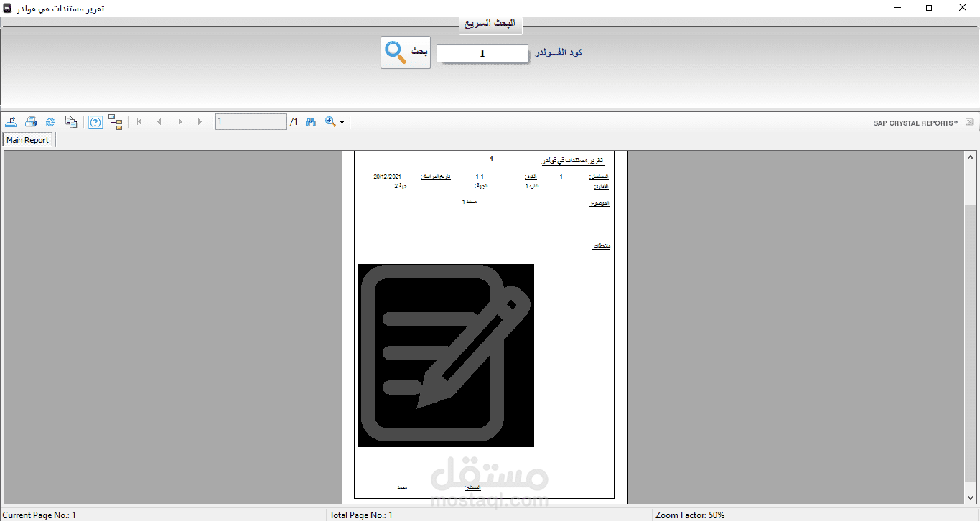The width and height of the screenshot is (980, 521).
Task: Click the application icon in the title bar
Action: 8,8
